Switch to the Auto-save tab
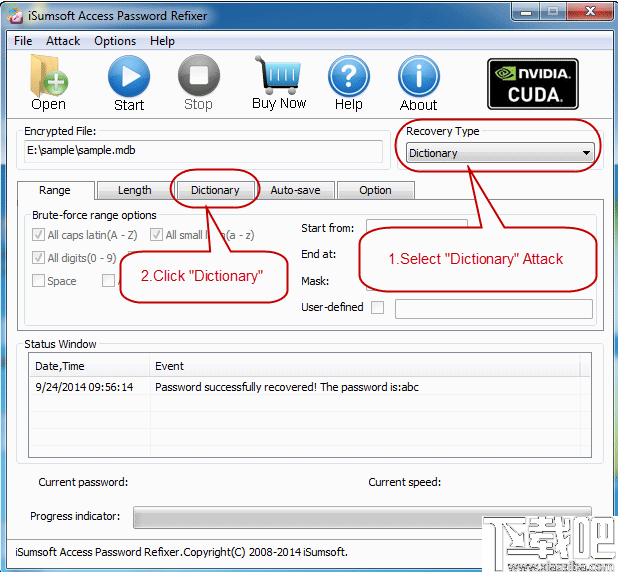Screen dimensions: 618x572 295,190
